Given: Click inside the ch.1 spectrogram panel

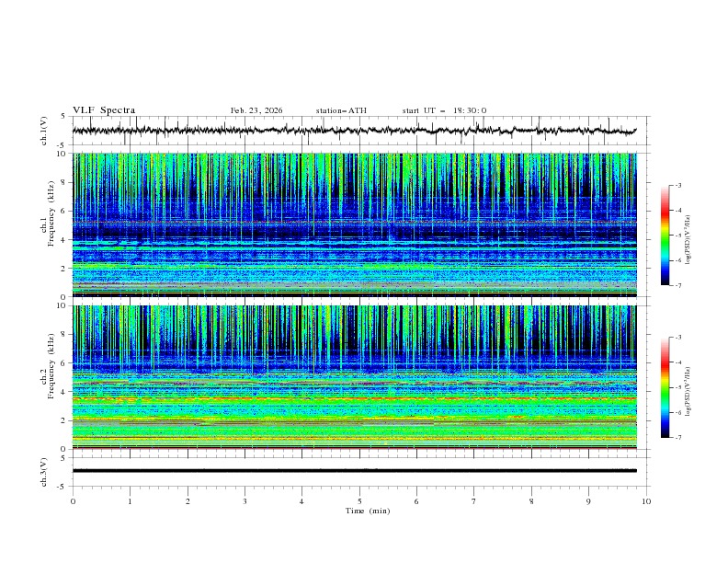Looking at the screenshot, I should coord(358,225).
